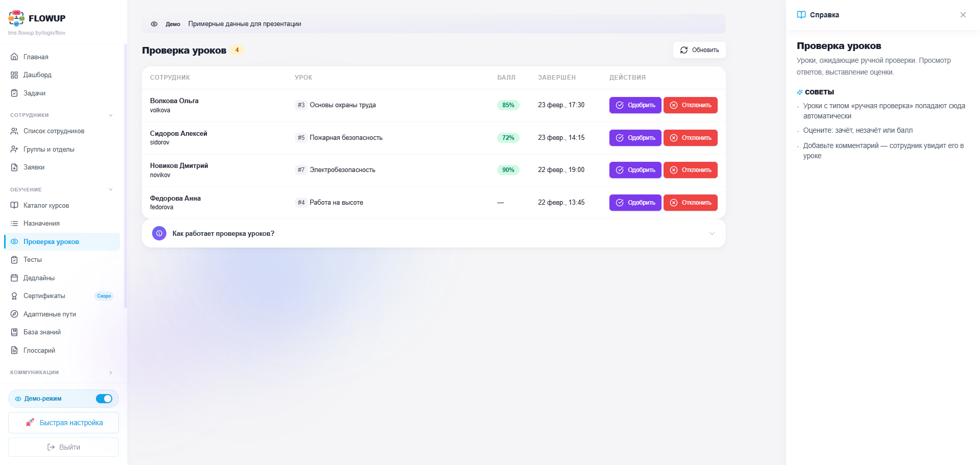Click the compass icon beside Адаптивные пути
This screenshot has height=465, width=980.
click(x=14, y=314)
